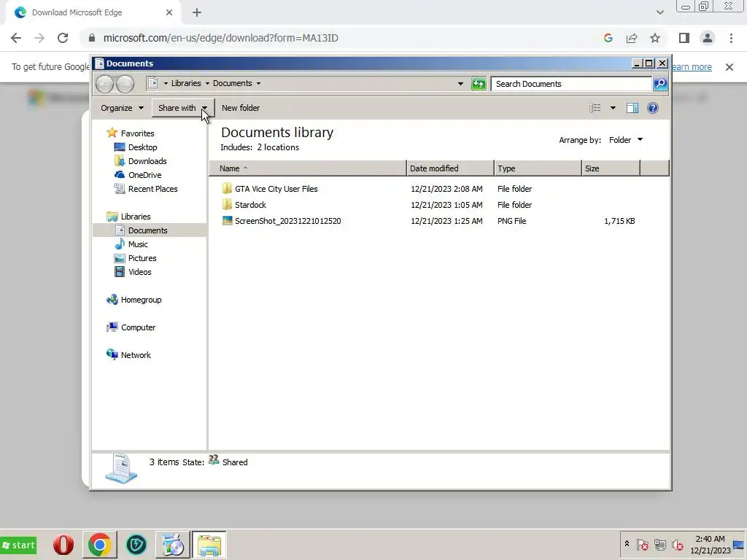Select Music library

pos(138,244)
